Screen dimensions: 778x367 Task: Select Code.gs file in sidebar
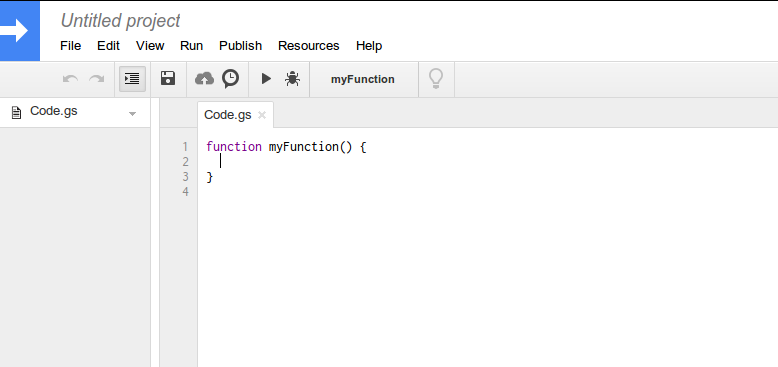75,112
